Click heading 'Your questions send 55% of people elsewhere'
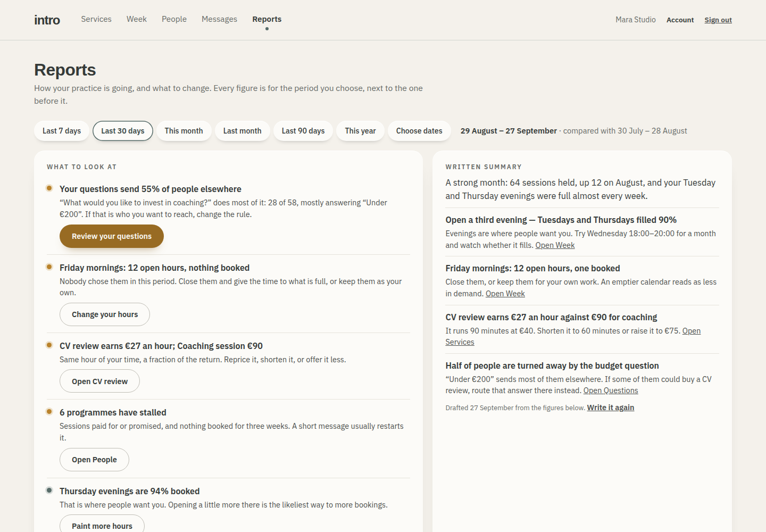Screen dimensions: 766x532 pyautogui.click(x=151, y=189)
